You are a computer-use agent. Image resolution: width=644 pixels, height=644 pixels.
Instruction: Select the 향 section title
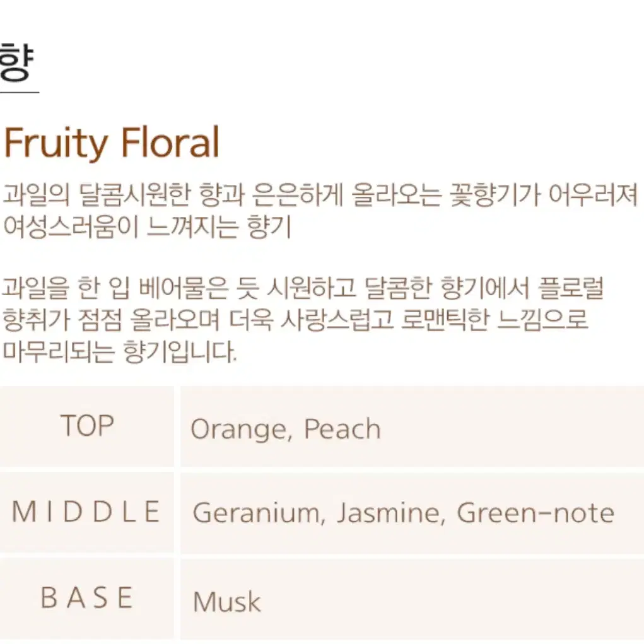(x=16, y=64)
